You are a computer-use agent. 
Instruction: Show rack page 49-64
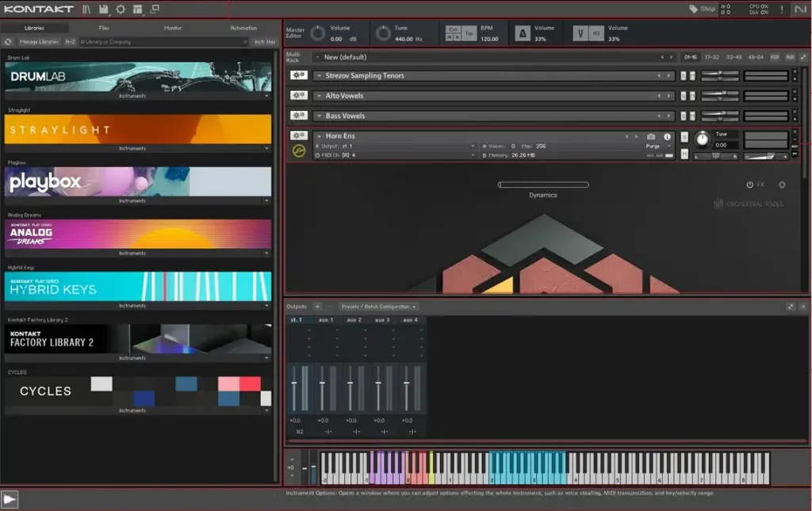(x=756, y=57)
